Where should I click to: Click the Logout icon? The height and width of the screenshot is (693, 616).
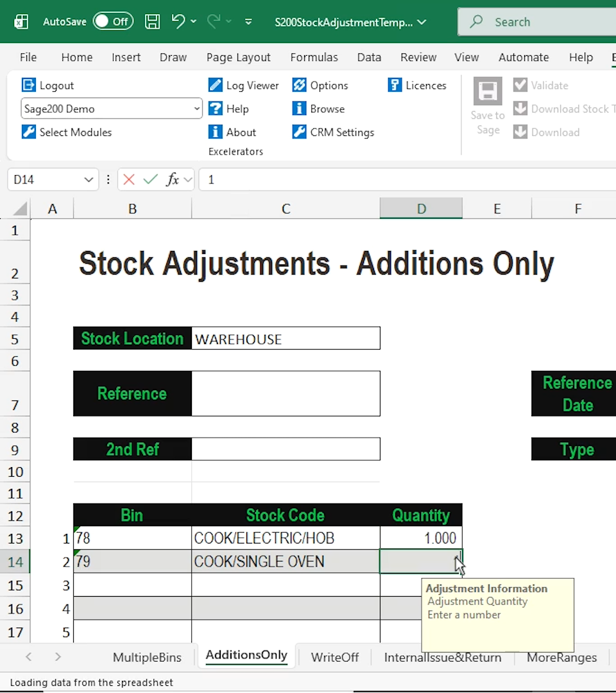(x=28, y=85)
